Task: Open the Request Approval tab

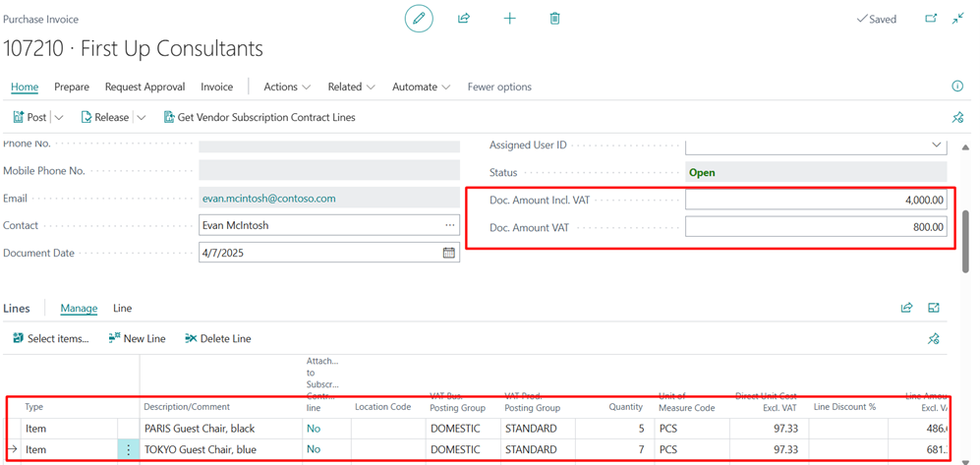Action: coord(145,87)
